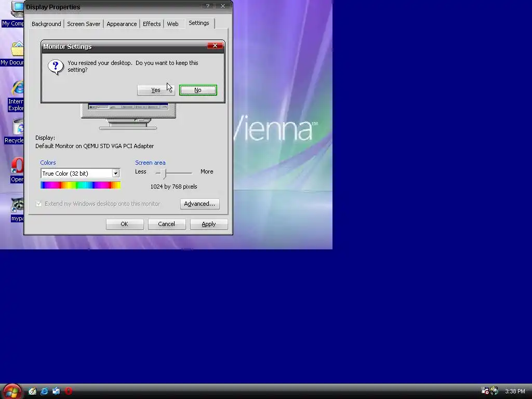Switch to the Screen Saver tab
The image size is (532, 399).
(x=84, y=24)
